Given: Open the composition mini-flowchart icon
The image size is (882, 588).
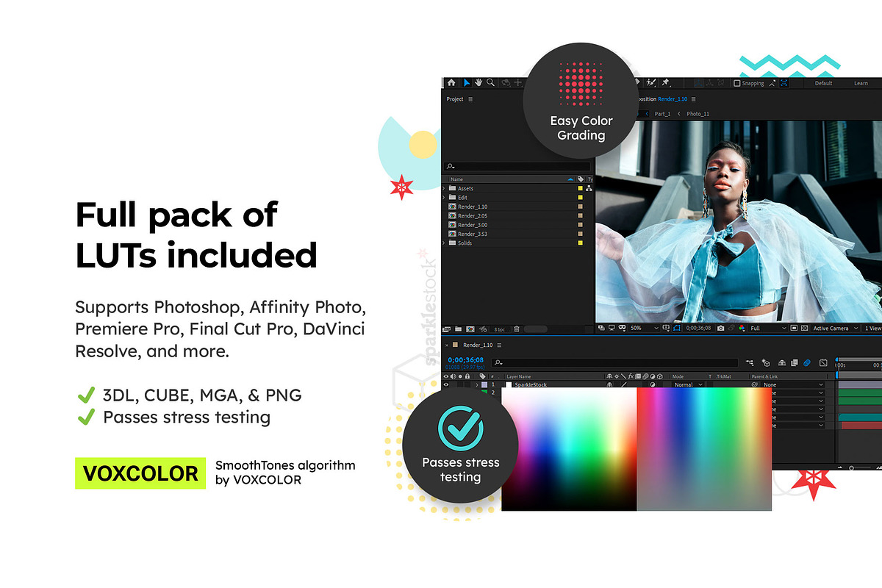Looking at the screenshot, I should tap(750, 362).
